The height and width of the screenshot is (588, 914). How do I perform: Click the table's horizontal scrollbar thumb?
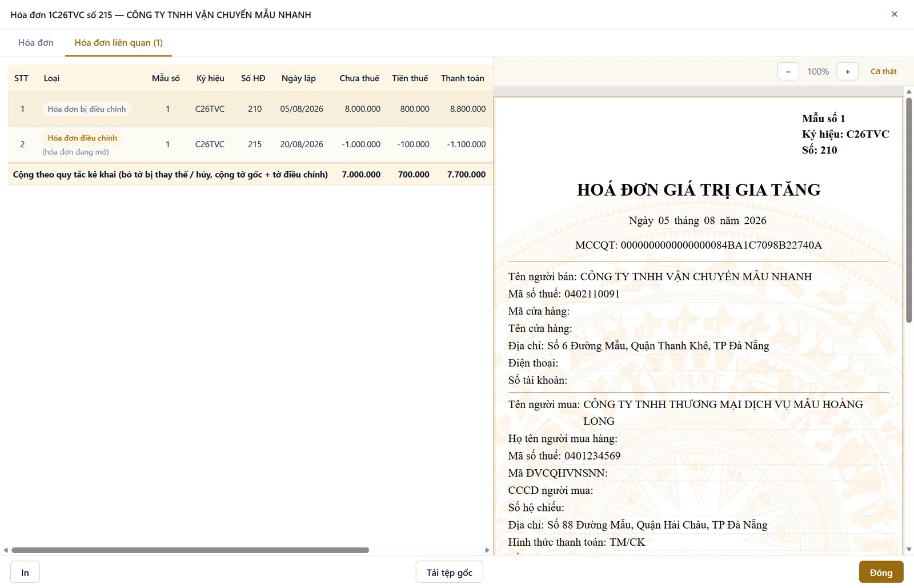click(190, 550)
